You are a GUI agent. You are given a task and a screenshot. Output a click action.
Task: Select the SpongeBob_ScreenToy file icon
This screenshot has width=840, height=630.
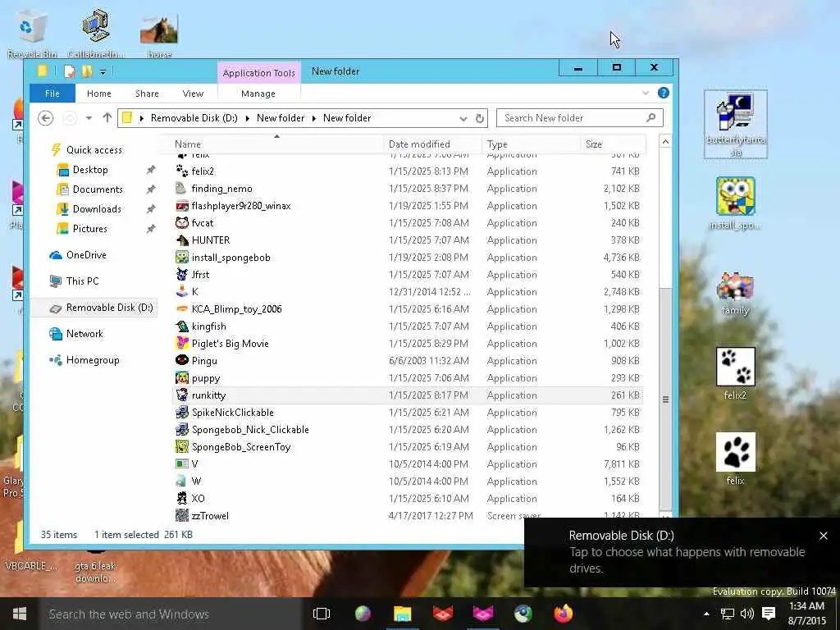(x=182, y=447)
